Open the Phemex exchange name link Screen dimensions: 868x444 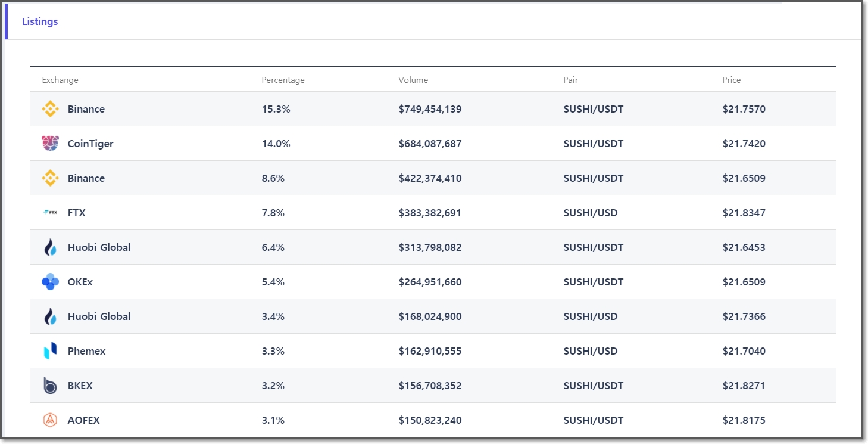(86, 351)
